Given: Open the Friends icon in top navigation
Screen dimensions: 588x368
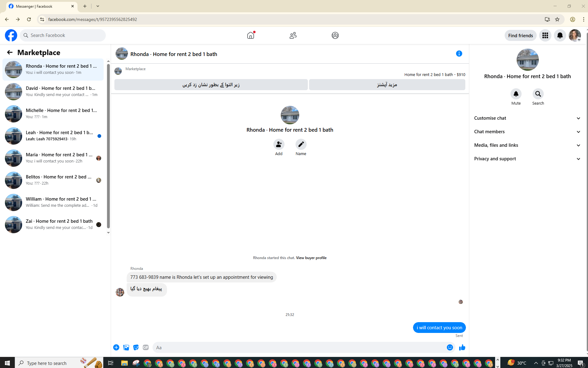Looking at the screenshot, I should (293, 35).
